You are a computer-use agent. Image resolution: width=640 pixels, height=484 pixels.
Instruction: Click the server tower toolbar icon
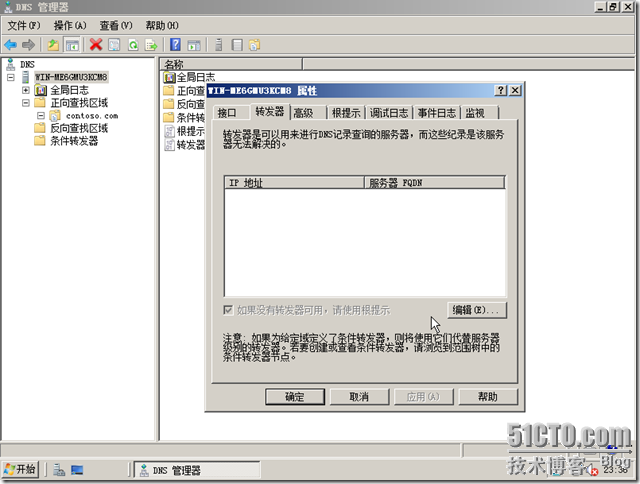(219, 44)
